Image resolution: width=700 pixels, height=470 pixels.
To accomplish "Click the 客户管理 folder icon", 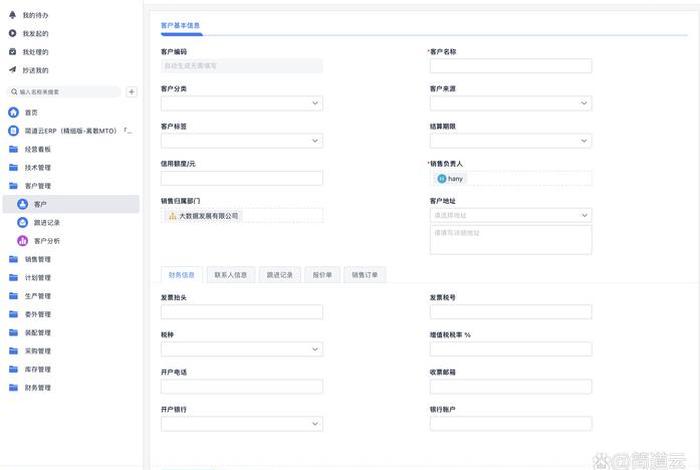I will pos(13,186).
